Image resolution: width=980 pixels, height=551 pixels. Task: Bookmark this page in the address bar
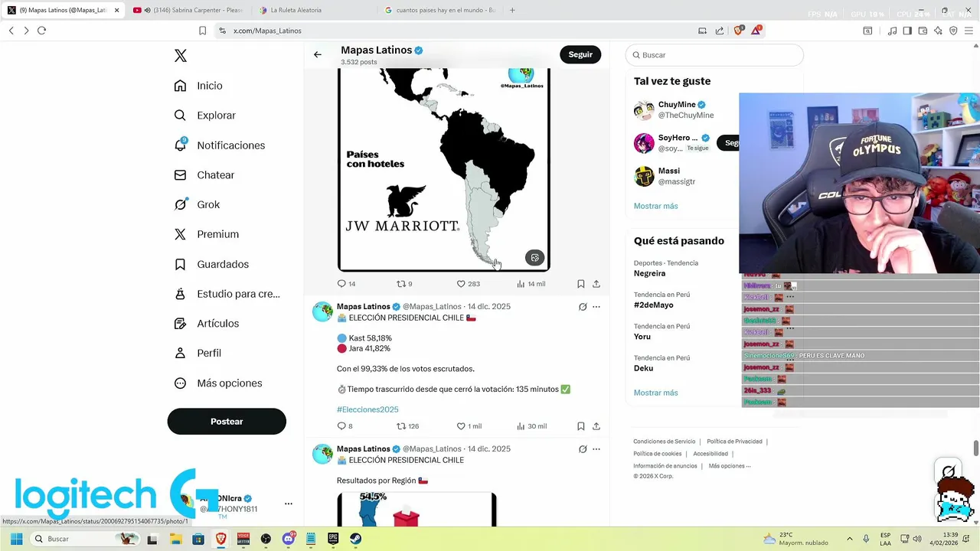tap(202, 31)
